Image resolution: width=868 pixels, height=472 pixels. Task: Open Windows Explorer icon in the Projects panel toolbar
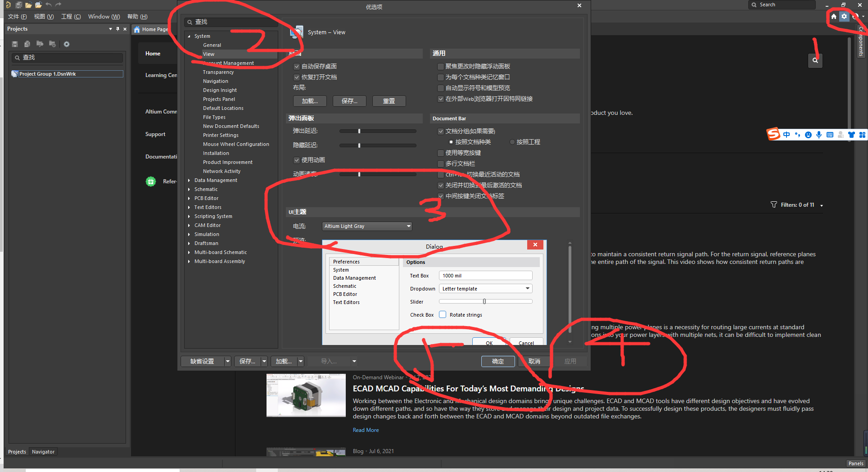coord(40,44)
